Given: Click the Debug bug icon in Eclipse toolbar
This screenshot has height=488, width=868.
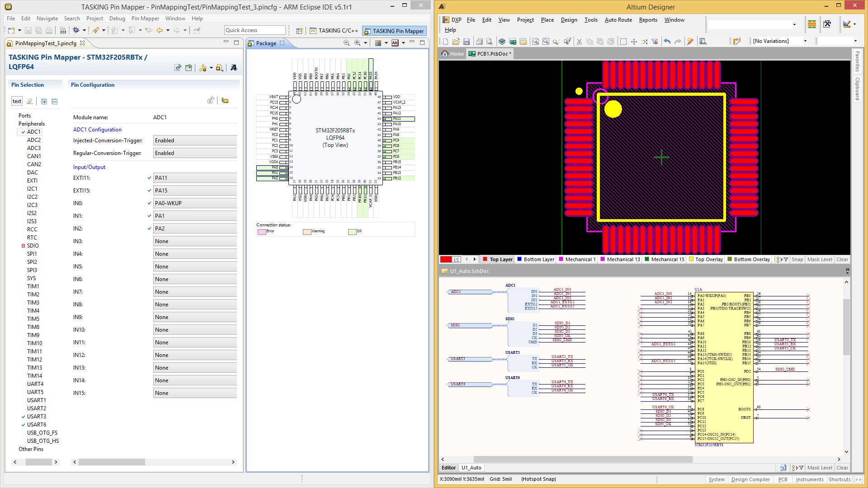Looking at the screenshot, I should point(76,30).
